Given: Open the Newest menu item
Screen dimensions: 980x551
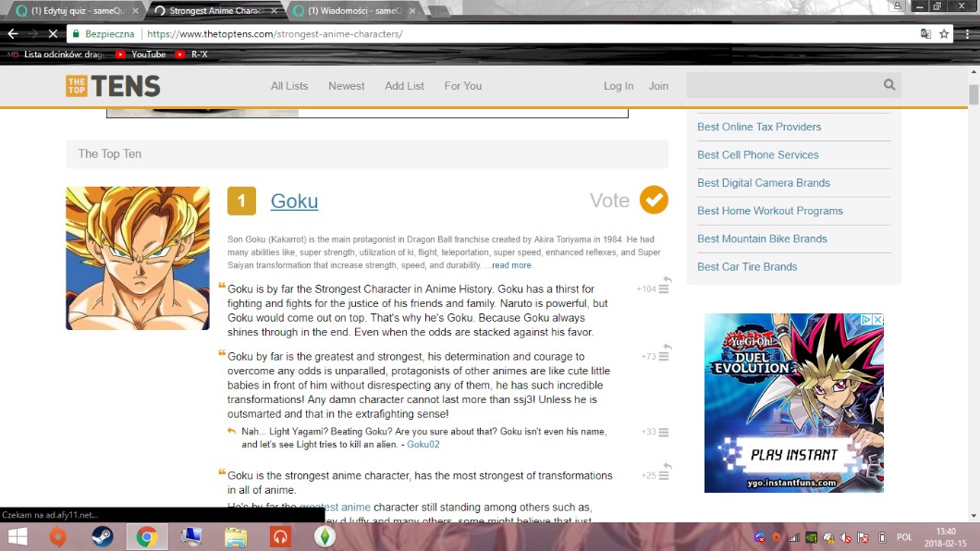Looking at the screenshot, I should pyautogui.click(x=347, y=86).
